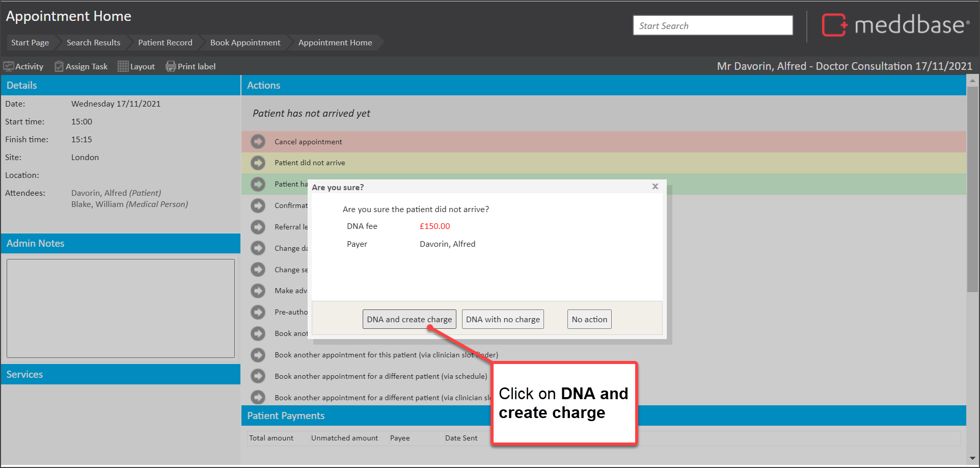Focus the Start Search field
Screen dimensions: 980x468
click(712, 25)
